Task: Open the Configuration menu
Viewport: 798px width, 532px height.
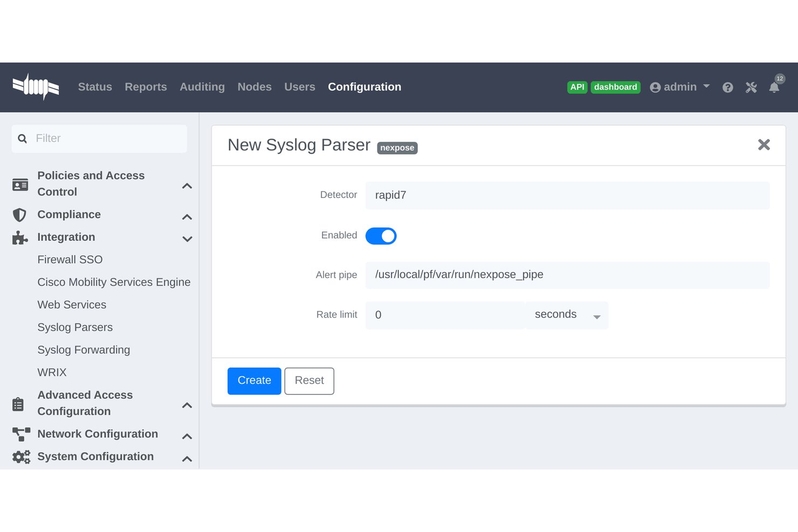Action: coord(364,87)
